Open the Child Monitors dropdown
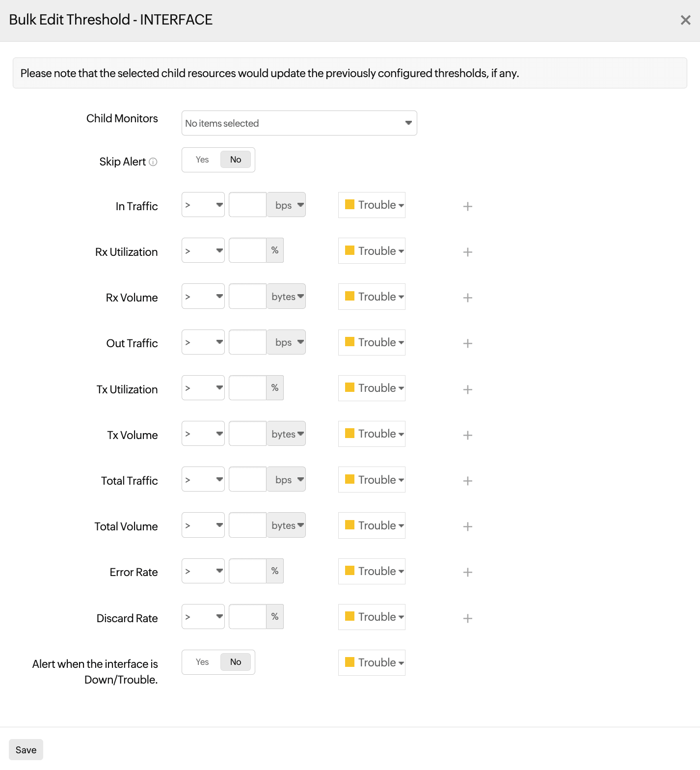Screen dimensions: 700x770 point(299,123)
